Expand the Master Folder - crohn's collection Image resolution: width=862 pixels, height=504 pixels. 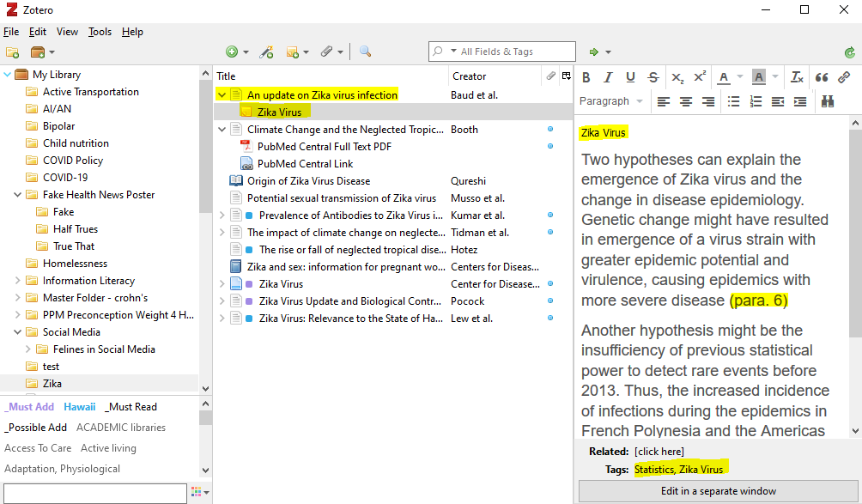tap(17, 297)
